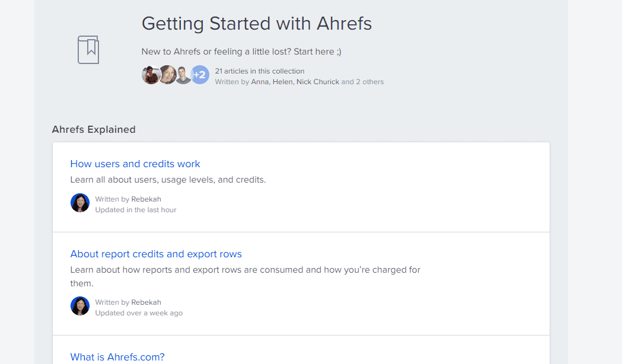Click the Updated in the last hour text
622x364 pixels.
click(136, 210)
